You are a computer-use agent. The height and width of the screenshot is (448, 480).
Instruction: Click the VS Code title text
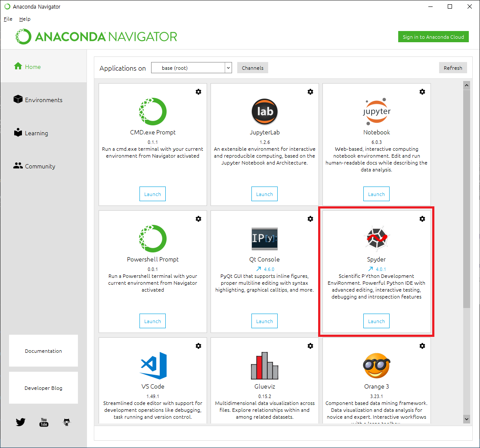coord(153,386)
